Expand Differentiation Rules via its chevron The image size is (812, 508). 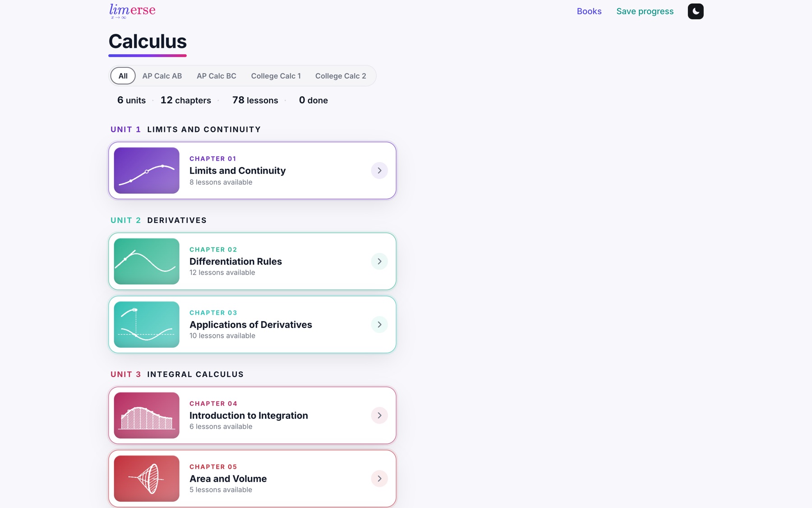point(379,261)
